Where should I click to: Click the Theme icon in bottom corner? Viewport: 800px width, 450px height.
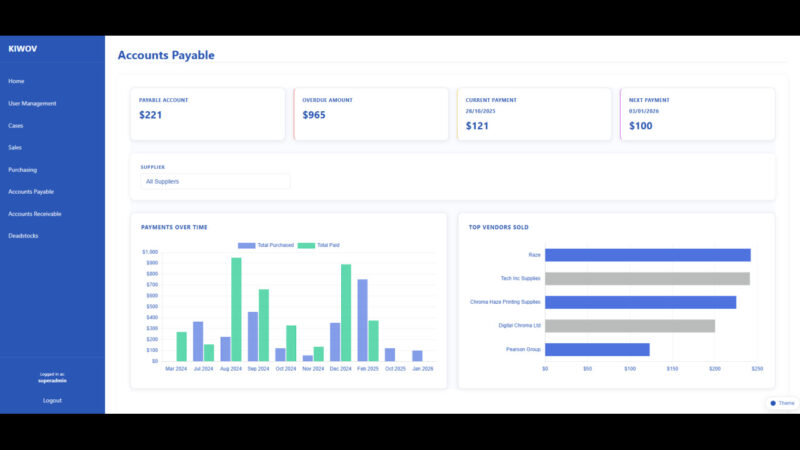pos(773,403)
